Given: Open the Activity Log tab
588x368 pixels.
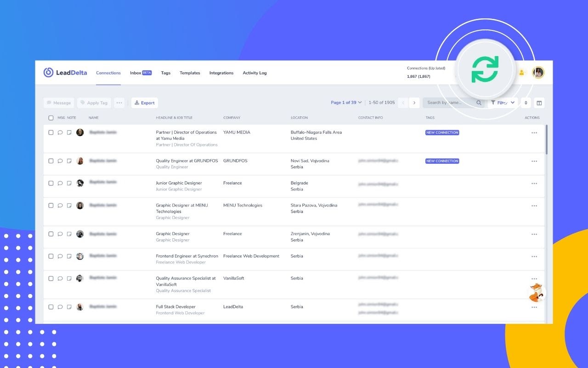Looking at the screenshot, I should [x=254, y=73].
